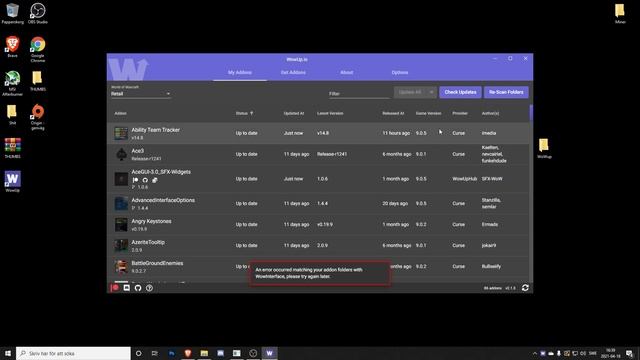Click the "20 days ago" released cell

tap(395, 203)
